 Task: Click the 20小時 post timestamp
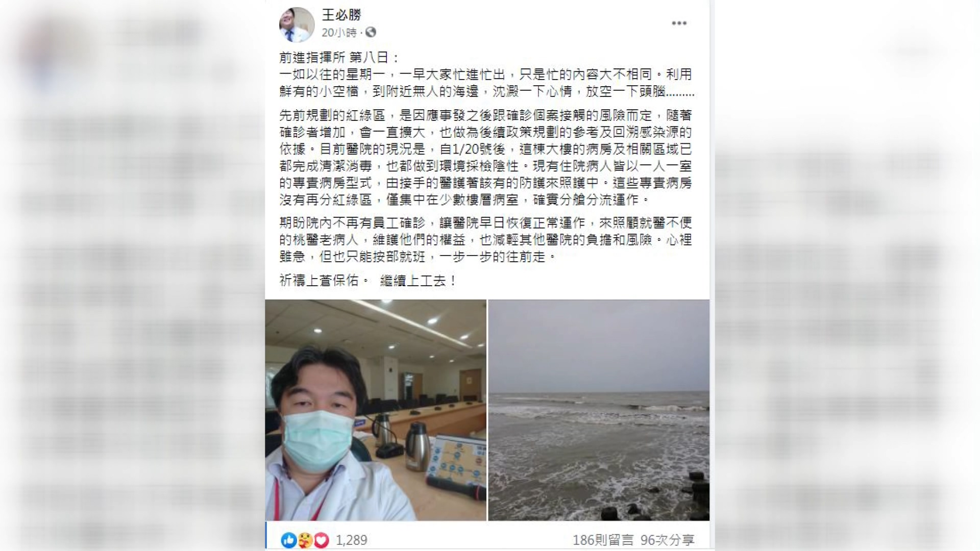[339, 33]
